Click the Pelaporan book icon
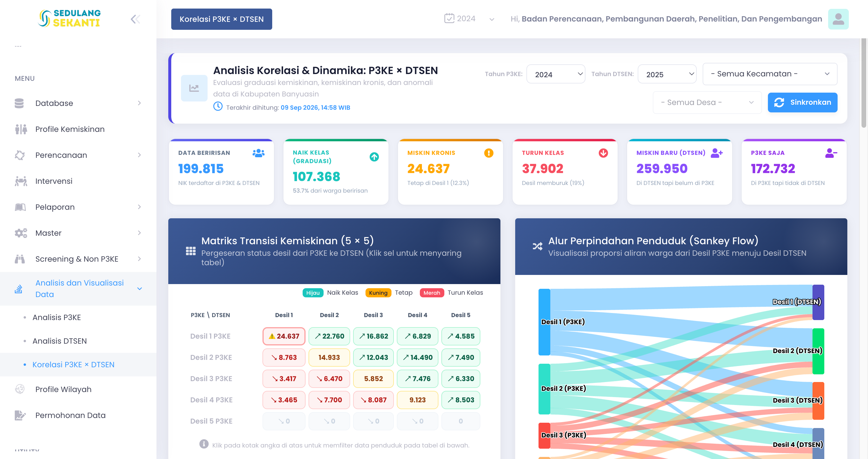Image resolution: width=868 pixels, height=459 pixels. (20, 207)
